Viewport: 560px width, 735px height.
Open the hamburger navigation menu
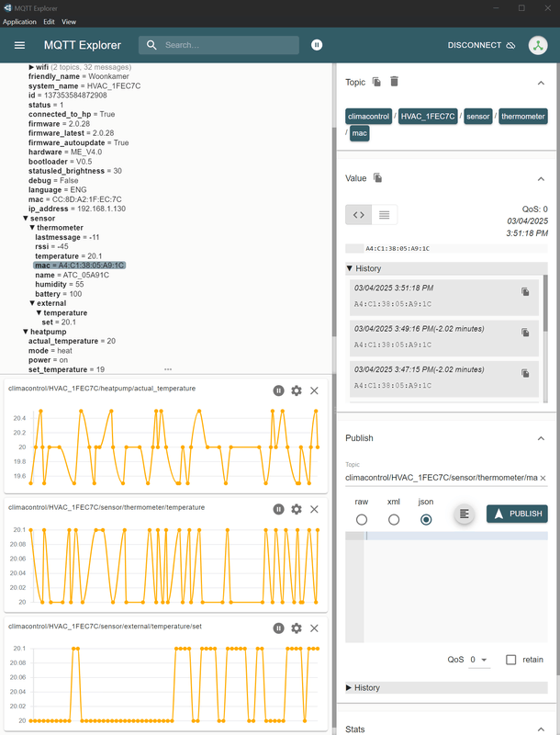click(19, 45)
